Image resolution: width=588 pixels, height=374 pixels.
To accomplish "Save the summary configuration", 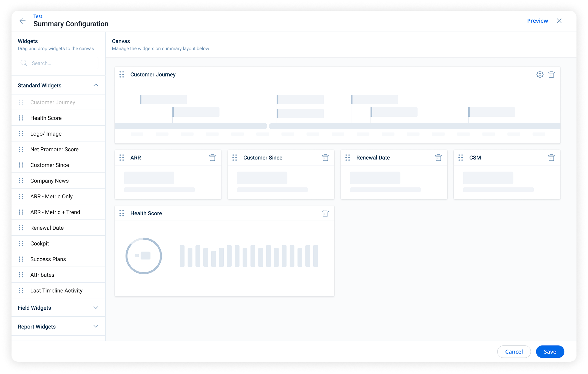I will [x=550, y=352].
